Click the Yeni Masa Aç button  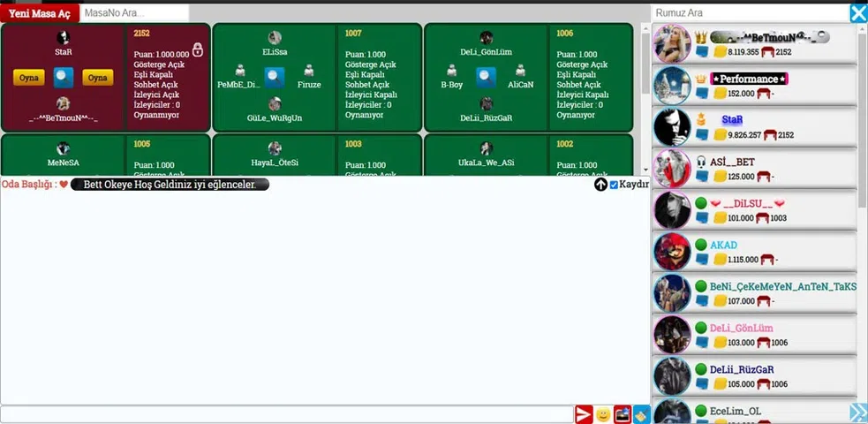point(40,13)
